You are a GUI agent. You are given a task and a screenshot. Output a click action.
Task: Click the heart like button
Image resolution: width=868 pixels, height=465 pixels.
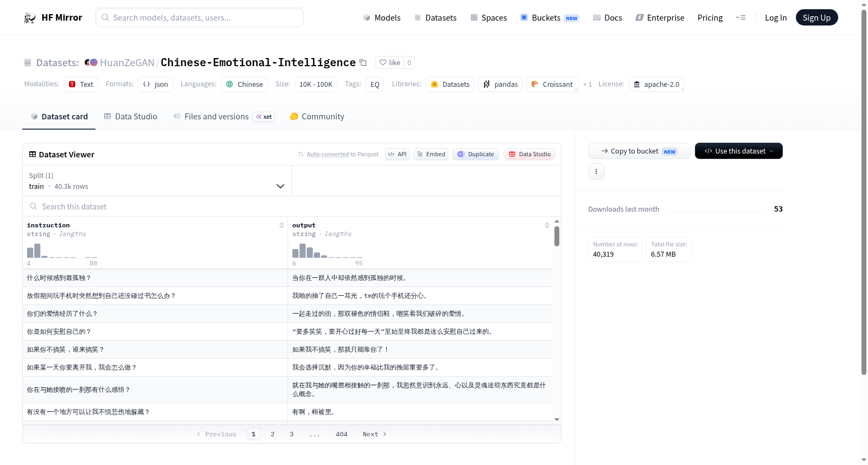pos(390,62)
